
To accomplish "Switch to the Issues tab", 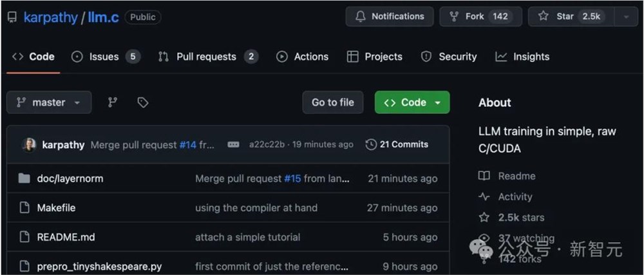I will (x=105, y=57).
